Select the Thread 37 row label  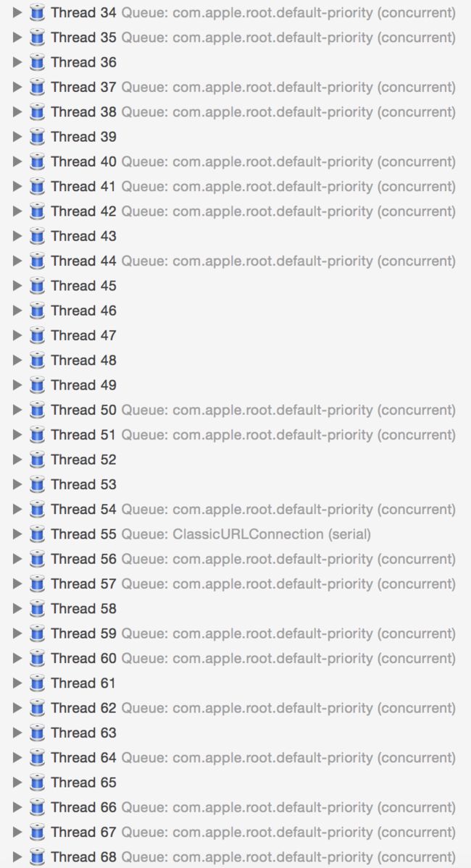pyautogui.click(x=83, y=87)
